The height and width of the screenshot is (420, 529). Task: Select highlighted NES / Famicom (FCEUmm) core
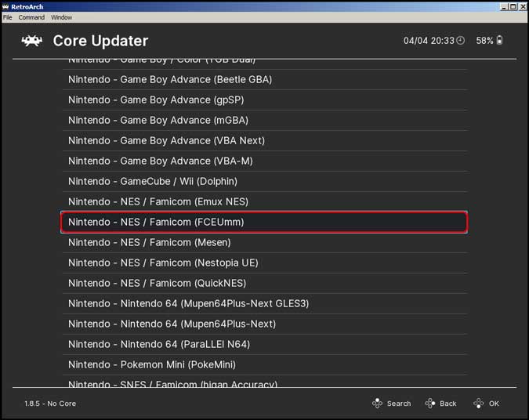coord(264,222)
